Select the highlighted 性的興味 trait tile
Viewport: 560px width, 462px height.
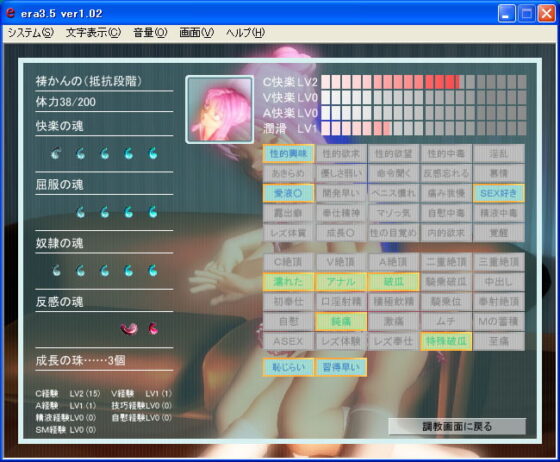point(288,154)
